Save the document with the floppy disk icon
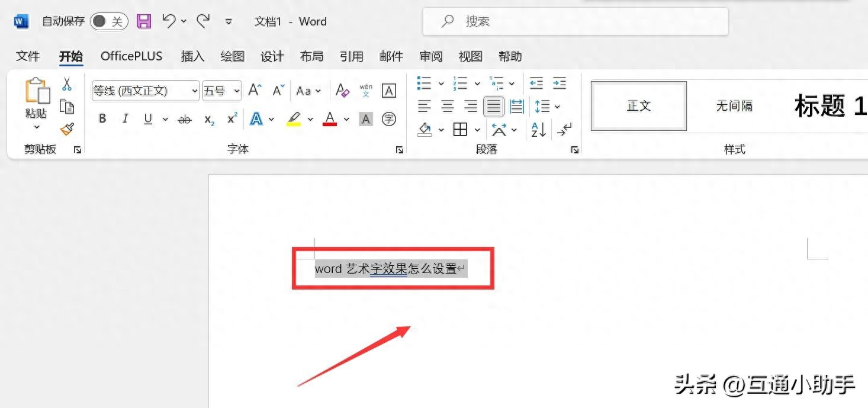 (144, 22)
